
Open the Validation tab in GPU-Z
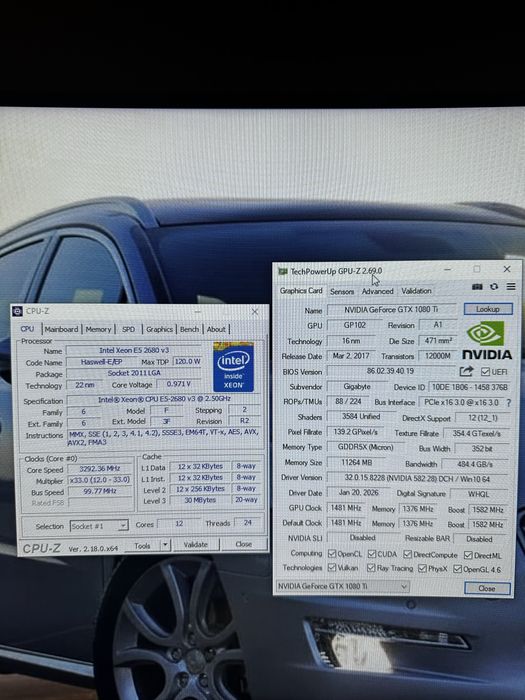416,291
